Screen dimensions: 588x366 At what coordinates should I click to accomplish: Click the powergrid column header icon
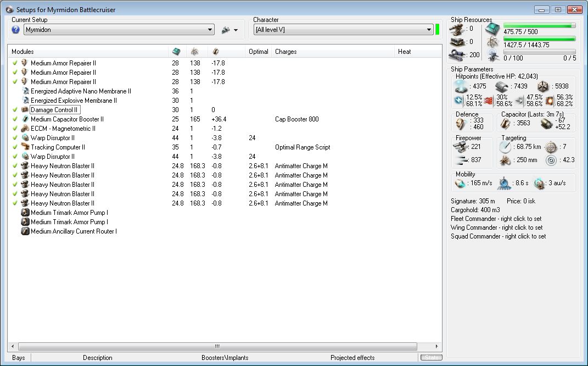[194, 52]
